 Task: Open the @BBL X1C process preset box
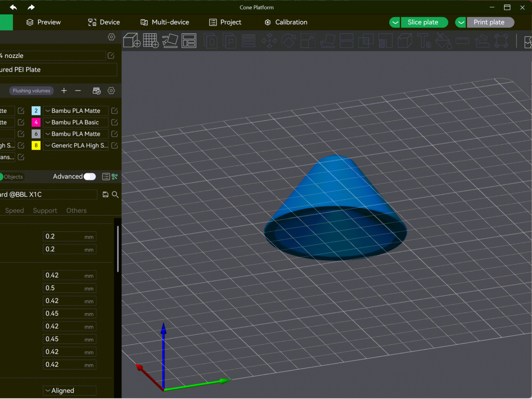click(x=48, y=195)
